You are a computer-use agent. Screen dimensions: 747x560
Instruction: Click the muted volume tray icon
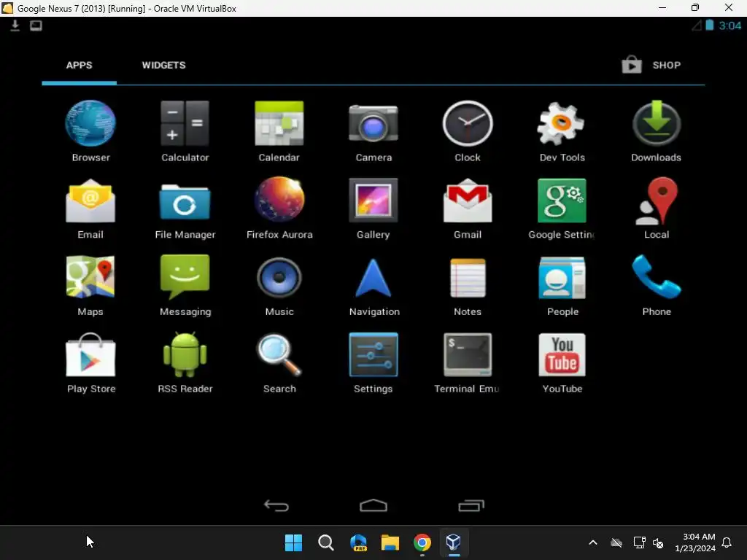click(658, 542)
